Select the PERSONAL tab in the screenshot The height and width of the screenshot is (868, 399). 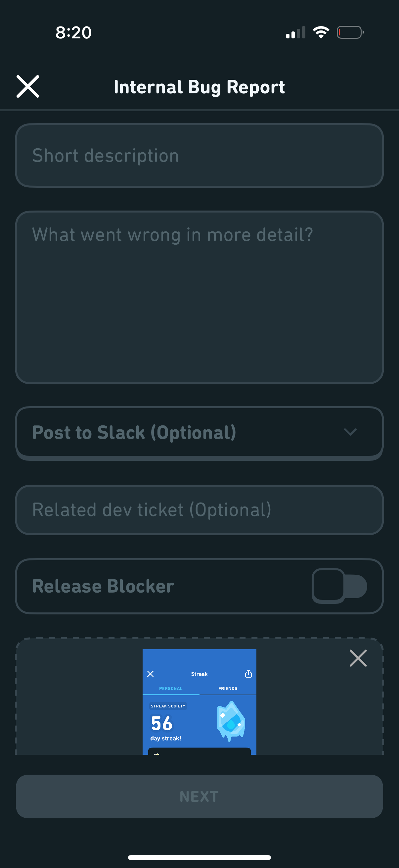(x=171, y=688)
